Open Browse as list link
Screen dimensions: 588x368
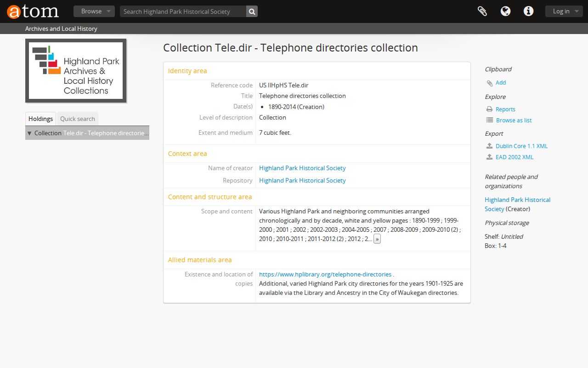[514, 121]
